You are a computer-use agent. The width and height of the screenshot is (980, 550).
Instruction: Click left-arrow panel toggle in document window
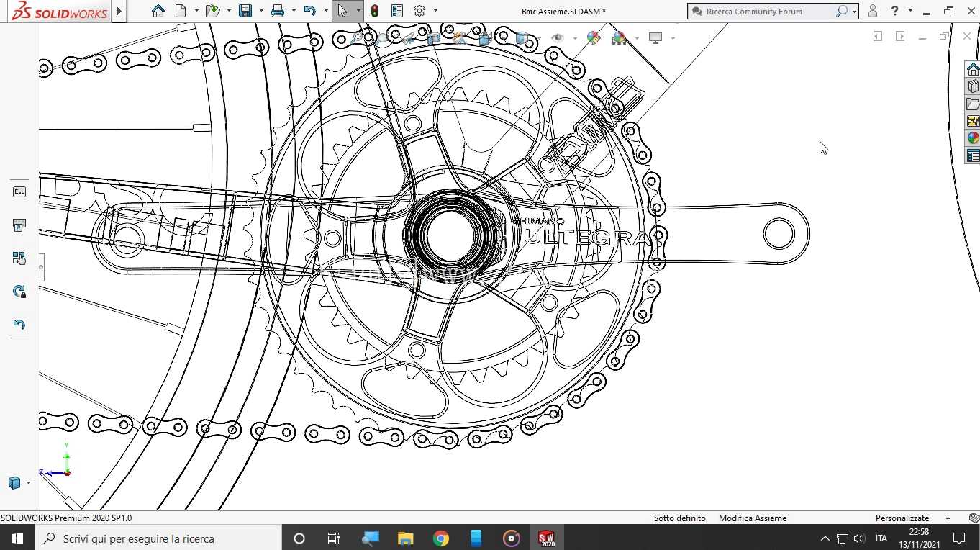[x=878, y=36]
